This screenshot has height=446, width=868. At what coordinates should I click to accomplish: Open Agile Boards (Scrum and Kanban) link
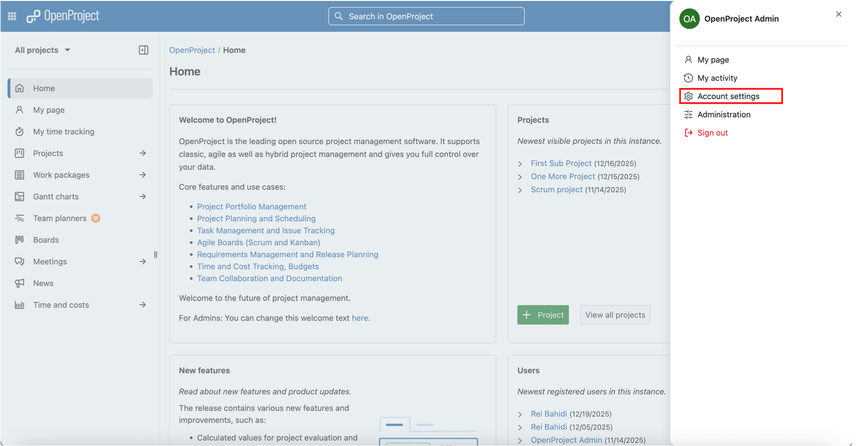click(x=259, y=242)
